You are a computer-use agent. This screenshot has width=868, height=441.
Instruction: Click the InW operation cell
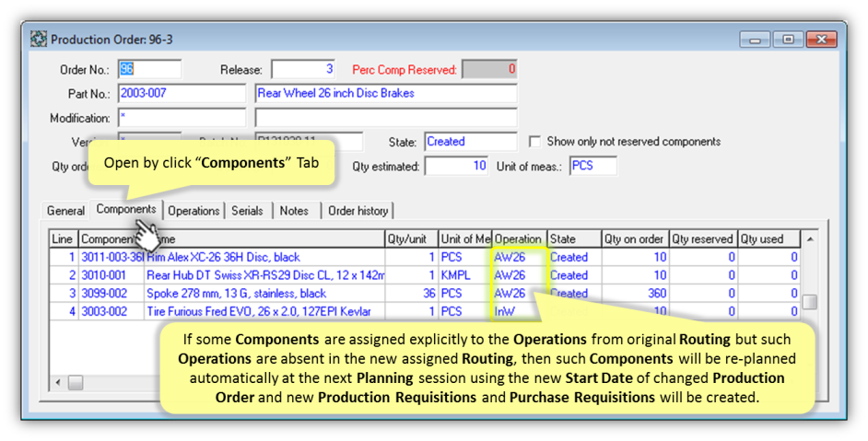tap(520, 311)
